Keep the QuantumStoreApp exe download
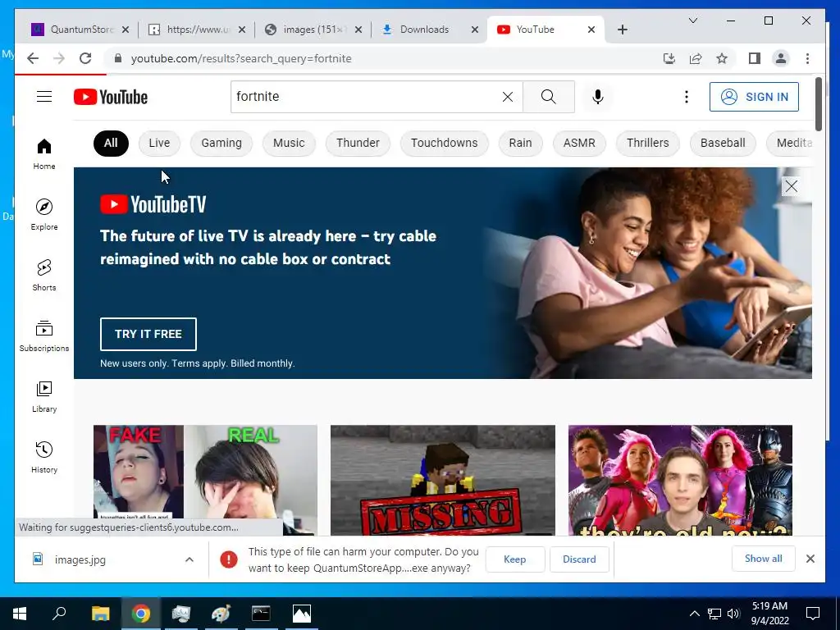Screen dimensions: 840x630 click(515, 559)
